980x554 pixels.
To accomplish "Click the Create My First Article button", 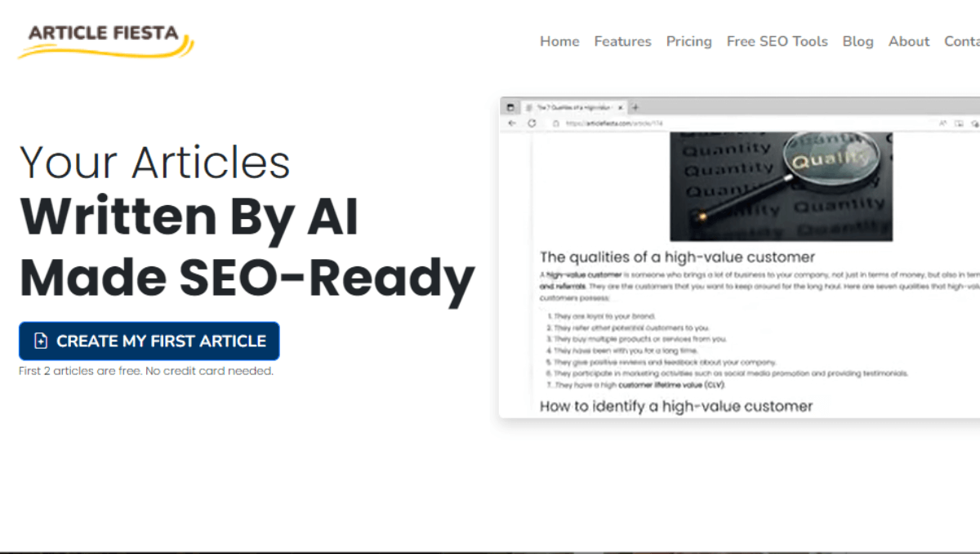I will 149,341.
